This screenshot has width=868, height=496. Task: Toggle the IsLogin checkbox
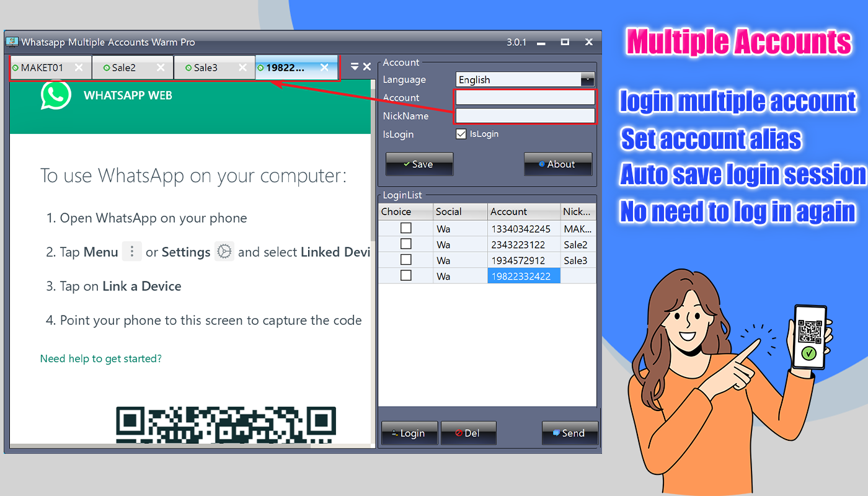(x=461, y=134)
